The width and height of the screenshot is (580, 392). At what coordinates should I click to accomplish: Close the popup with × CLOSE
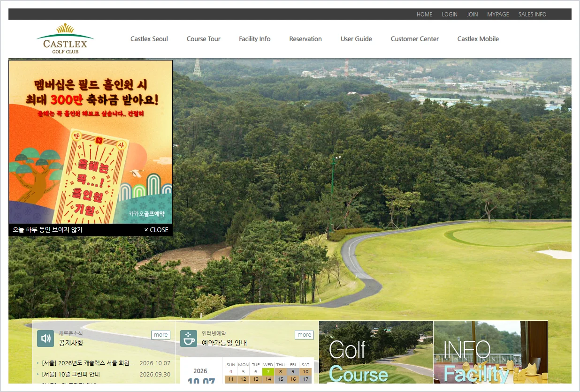pos(156,230)
